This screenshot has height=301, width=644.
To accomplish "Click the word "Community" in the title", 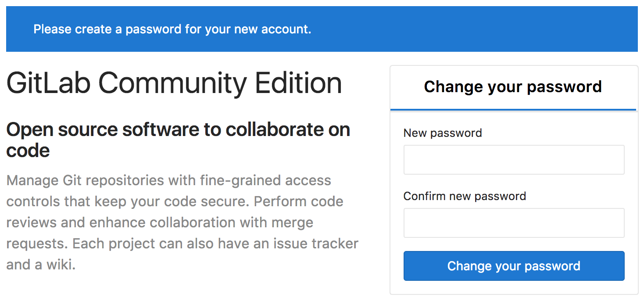I will pos(172,83).
